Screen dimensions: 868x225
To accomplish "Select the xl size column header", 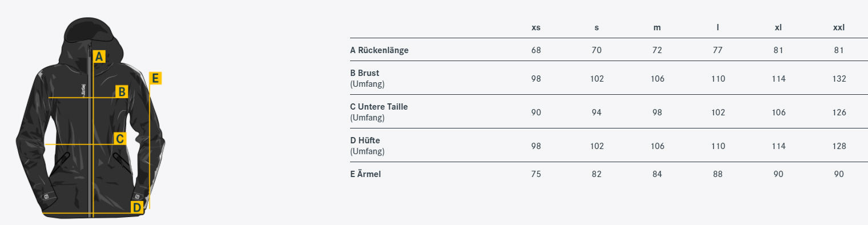I will [x=778, y=27].
